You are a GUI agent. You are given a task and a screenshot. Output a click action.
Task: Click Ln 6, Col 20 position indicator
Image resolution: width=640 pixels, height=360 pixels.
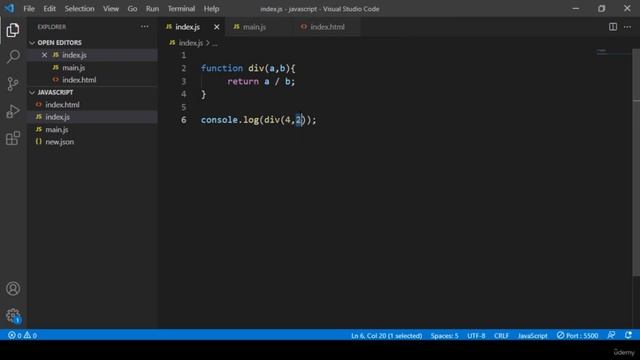click(386, 336)
